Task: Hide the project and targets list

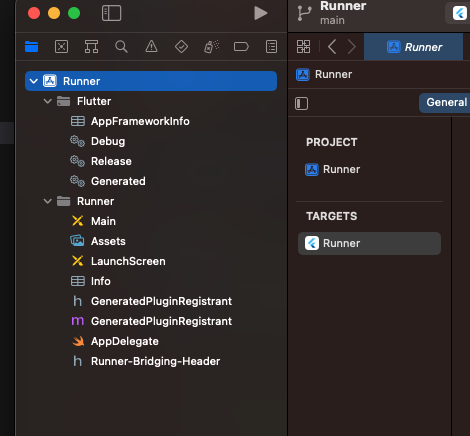Action: coord(301,103)
